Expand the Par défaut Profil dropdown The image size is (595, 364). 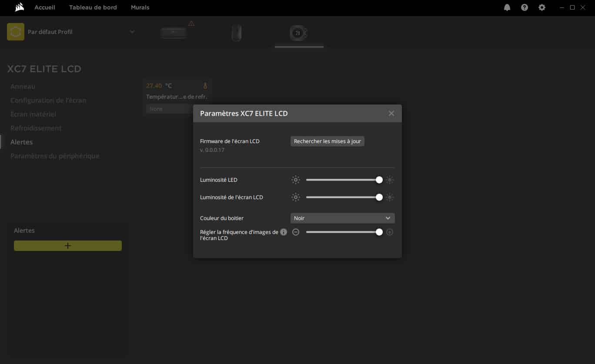(x=132, y=32)
